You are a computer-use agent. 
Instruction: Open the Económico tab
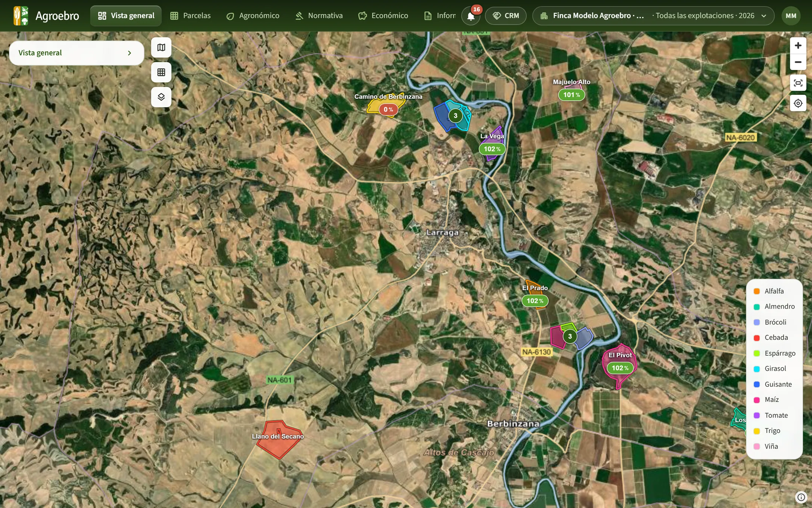383,16
